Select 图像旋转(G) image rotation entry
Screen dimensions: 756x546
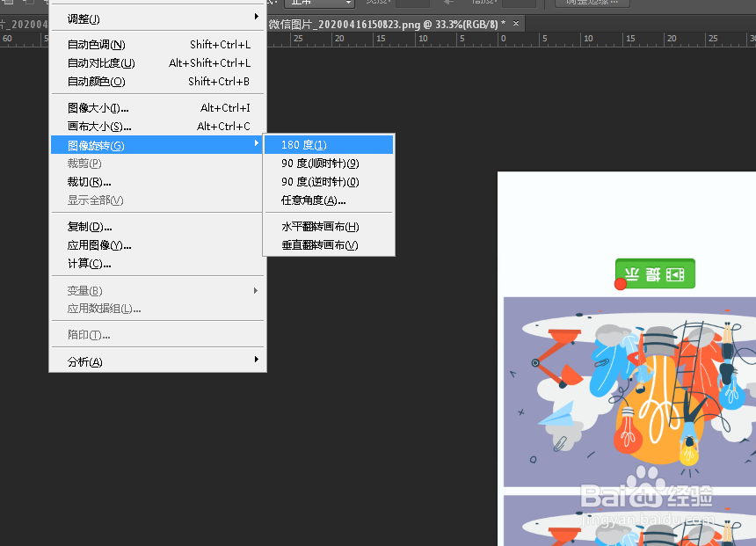[x=157, y=145]
